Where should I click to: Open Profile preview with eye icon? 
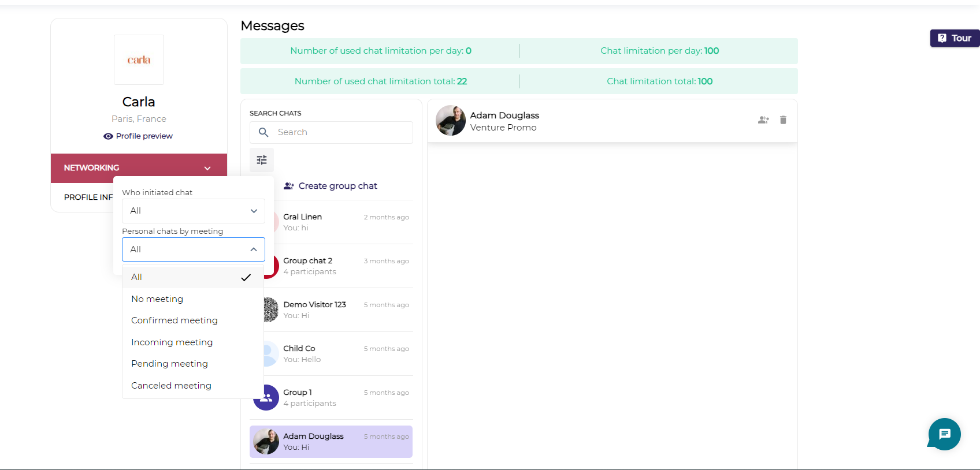[138, 136]
